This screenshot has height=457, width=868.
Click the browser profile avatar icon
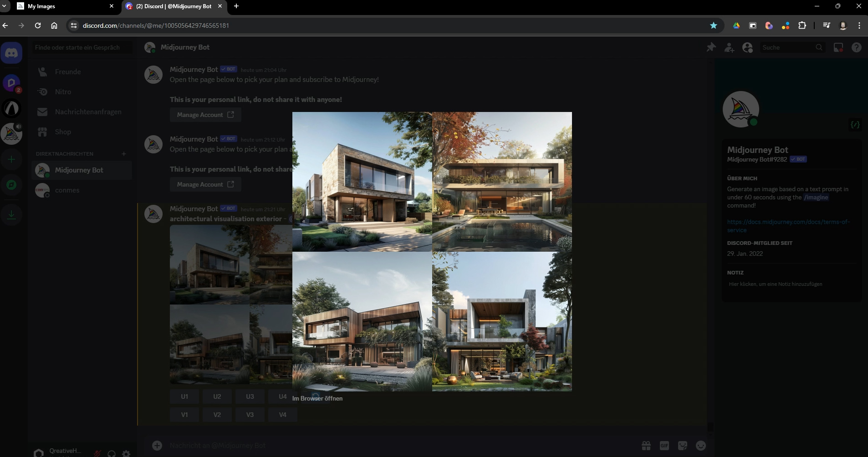tap(843, 25)
